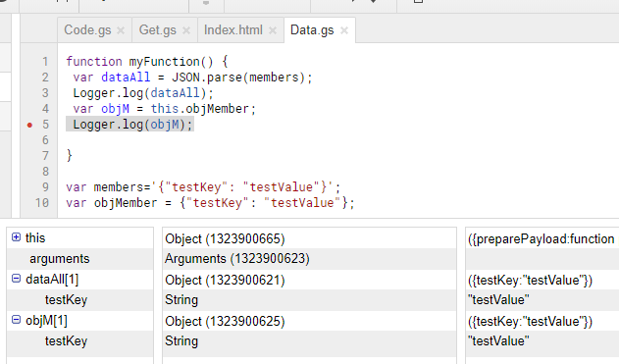Select the Data.gs tab
This screenshot has width=619, height=364.
(312, 30)
